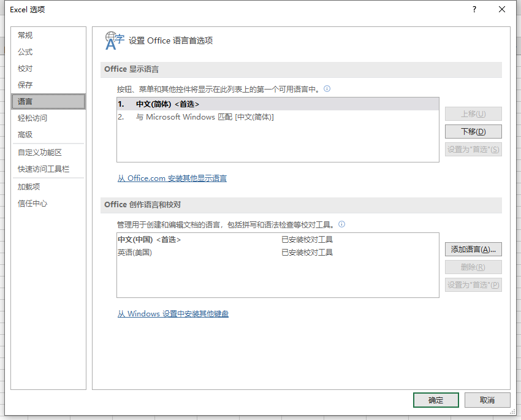The width and height of the screenshot is (521, 420).
Task: Open the 信任中心 options category
Action: 48,204
